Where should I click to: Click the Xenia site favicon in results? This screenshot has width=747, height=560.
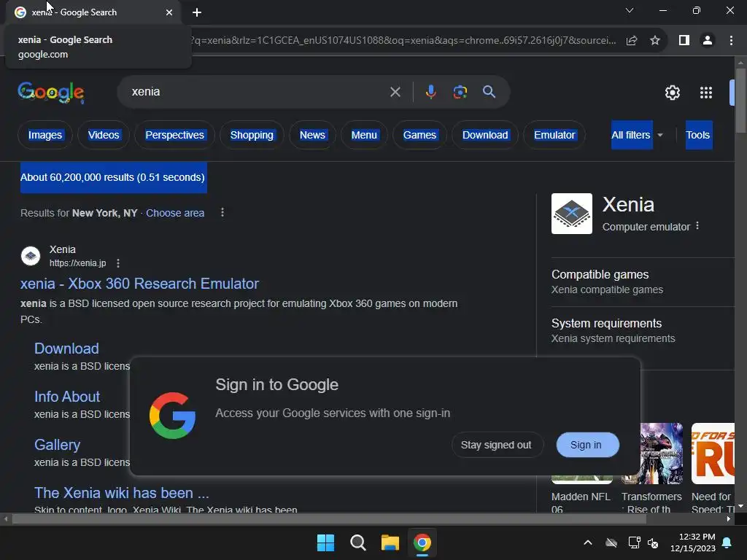pyautogui.click(x=31, y=256)
